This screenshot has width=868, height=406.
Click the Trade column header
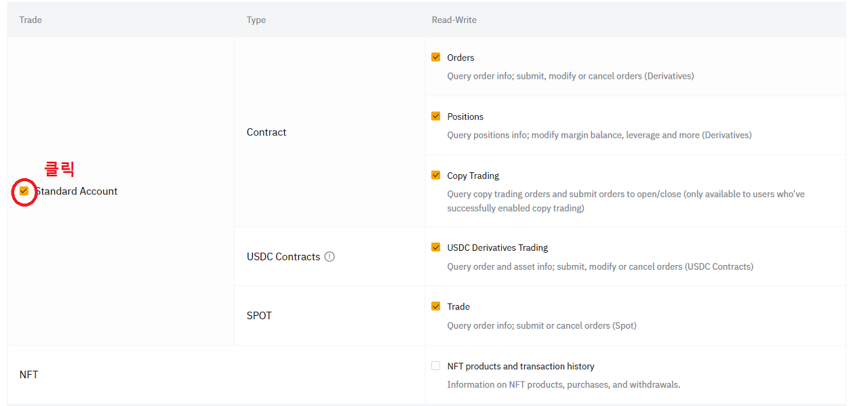31,20
